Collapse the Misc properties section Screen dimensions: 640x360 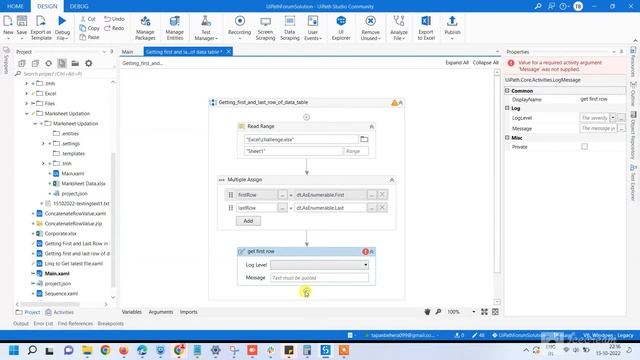click(x=507, y=138)
